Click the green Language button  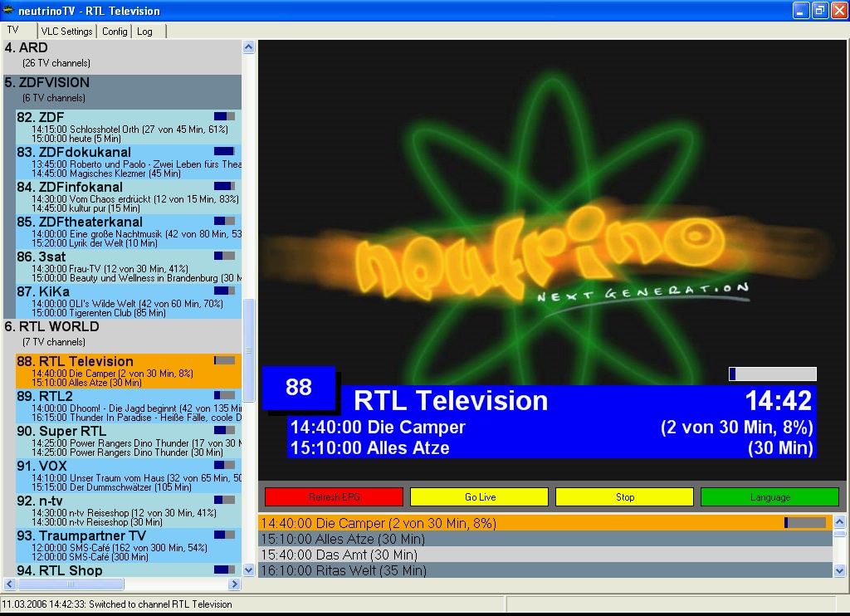(x=769, y=496)
